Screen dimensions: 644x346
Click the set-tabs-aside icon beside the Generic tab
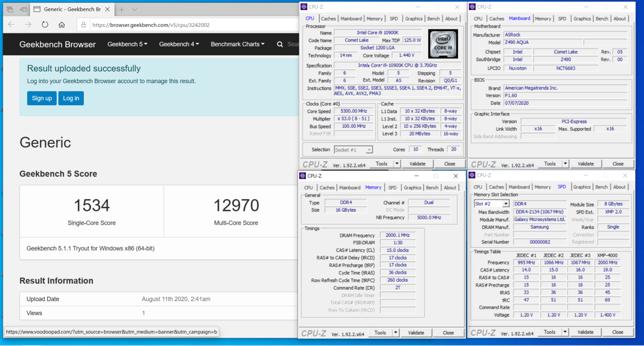pos(24,10)
